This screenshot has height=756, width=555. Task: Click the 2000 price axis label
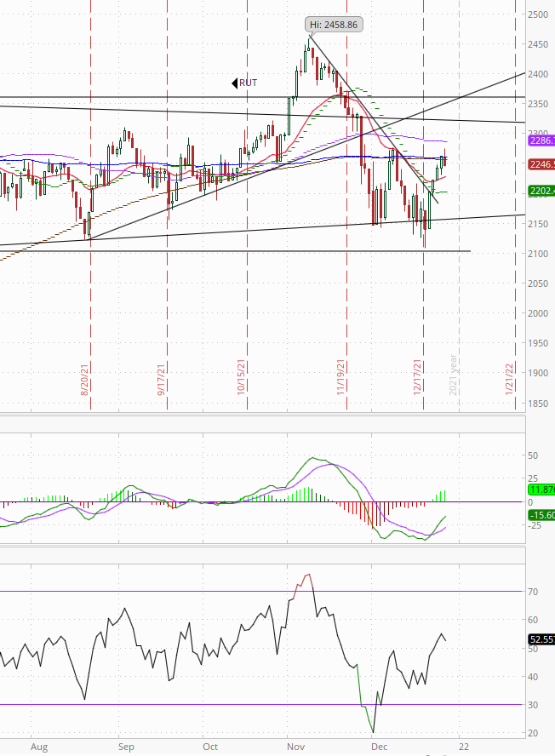(x=538, y=313)
